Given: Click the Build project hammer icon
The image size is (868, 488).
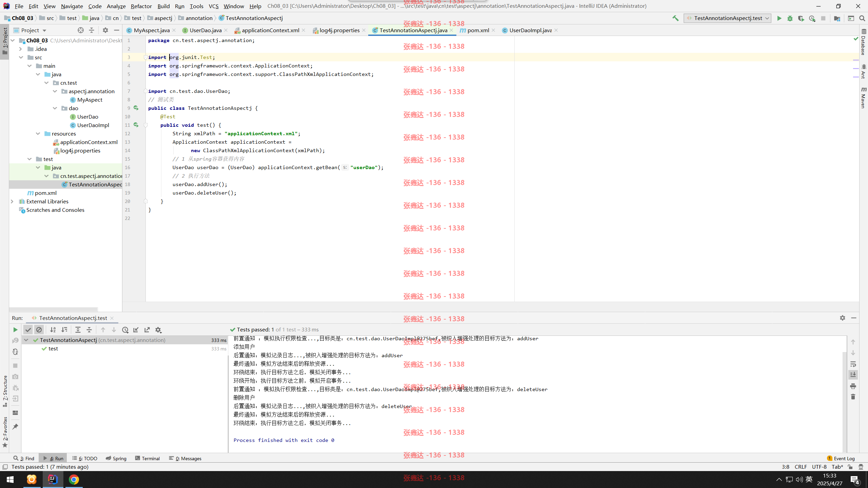Looking at the screenshot, I should (x=675, y=18).
